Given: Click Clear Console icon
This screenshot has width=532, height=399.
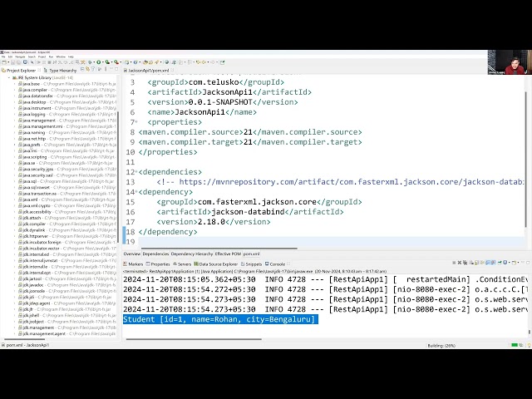Looking at the screenshot, I should [x=471, y=263].
